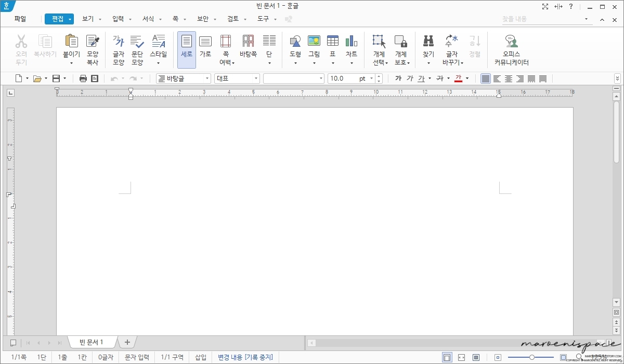This screenshot has height=364, width=624.
Task: Select the 빈 문서 1 document tab
Action: point(91,342)
